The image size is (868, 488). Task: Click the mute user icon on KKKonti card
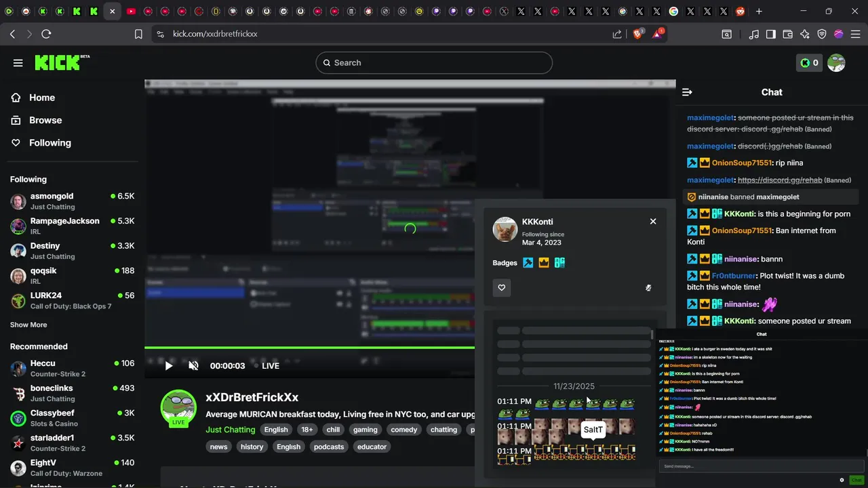pos(648,288)
